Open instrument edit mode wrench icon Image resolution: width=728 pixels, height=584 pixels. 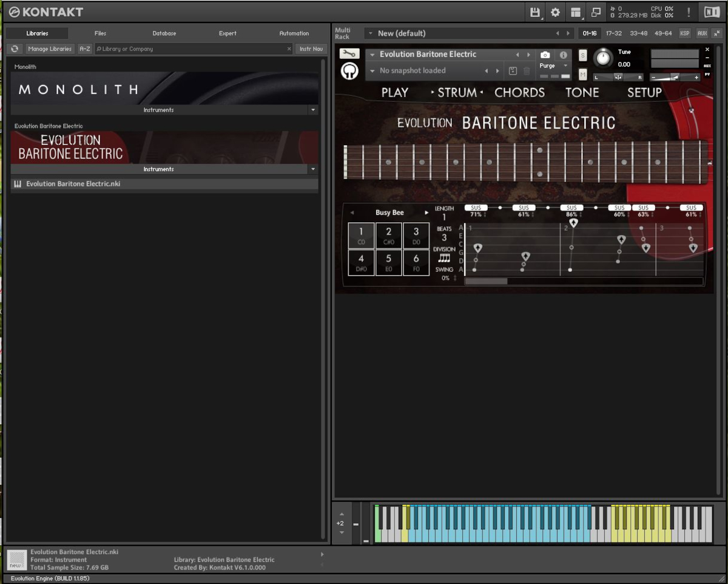coord(349,53)
